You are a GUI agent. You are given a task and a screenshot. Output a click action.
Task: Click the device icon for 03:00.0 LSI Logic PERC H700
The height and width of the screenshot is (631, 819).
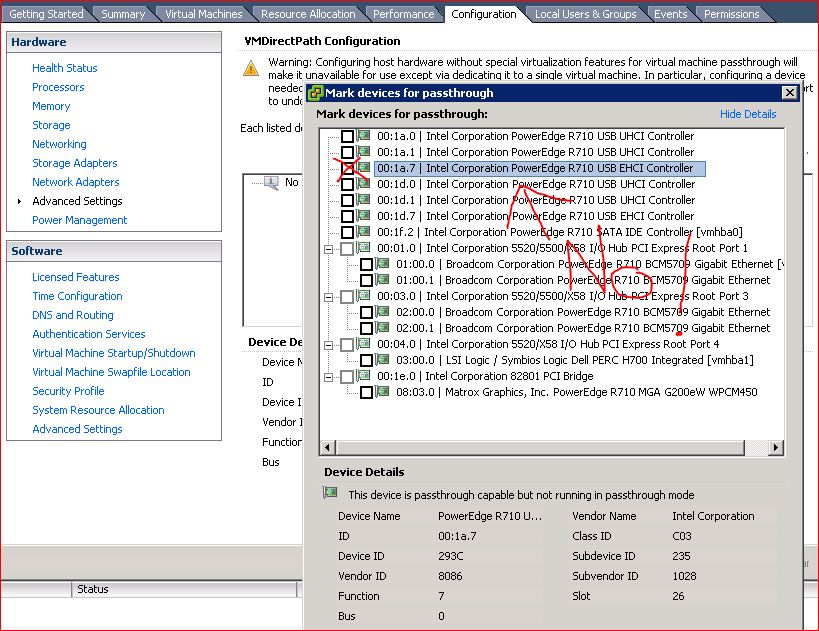383,360
